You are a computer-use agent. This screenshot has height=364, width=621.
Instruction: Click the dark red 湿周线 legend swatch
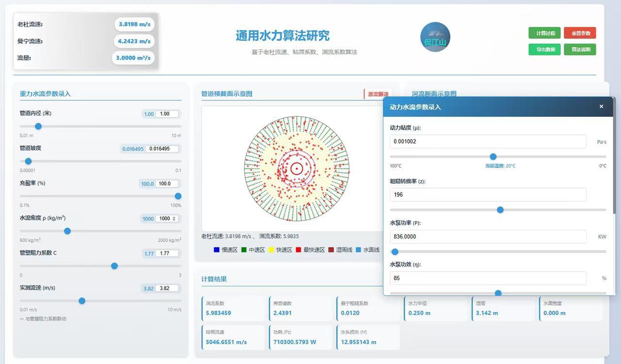pos(330,248)
